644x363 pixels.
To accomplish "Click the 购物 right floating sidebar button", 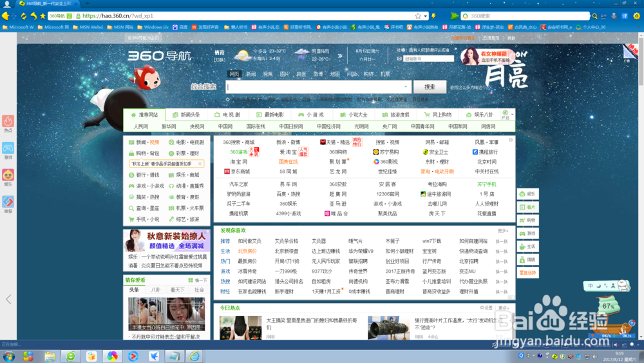I will [528, 221].
